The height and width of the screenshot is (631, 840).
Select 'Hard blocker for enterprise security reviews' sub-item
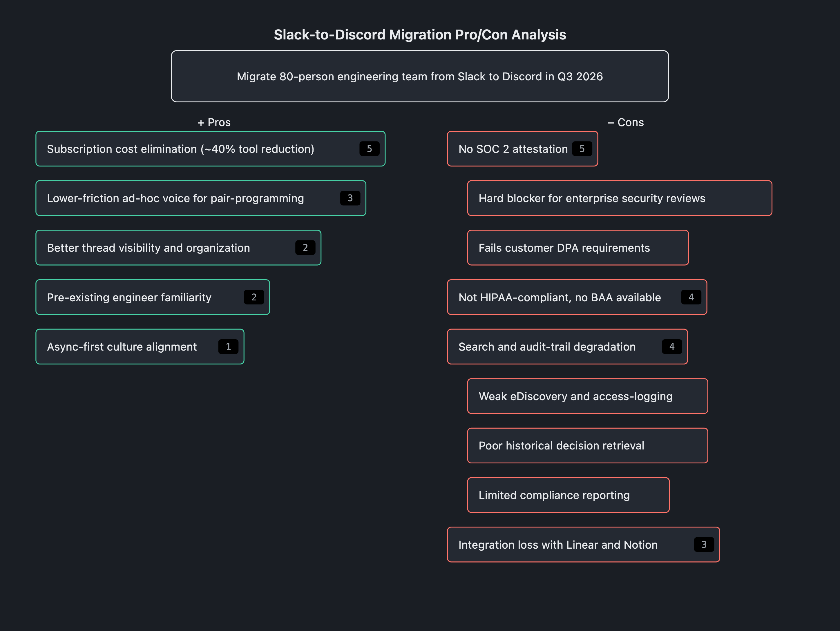(x=620, y=198)
